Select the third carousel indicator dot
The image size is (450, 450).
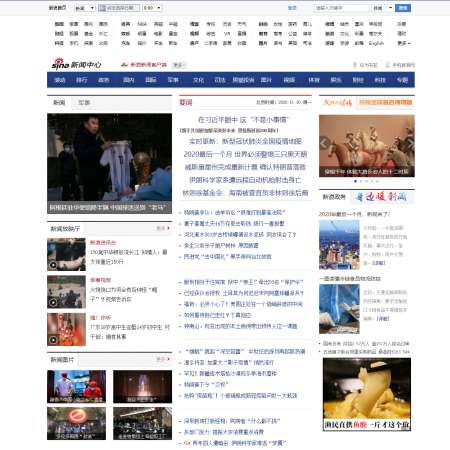point(367,181)
